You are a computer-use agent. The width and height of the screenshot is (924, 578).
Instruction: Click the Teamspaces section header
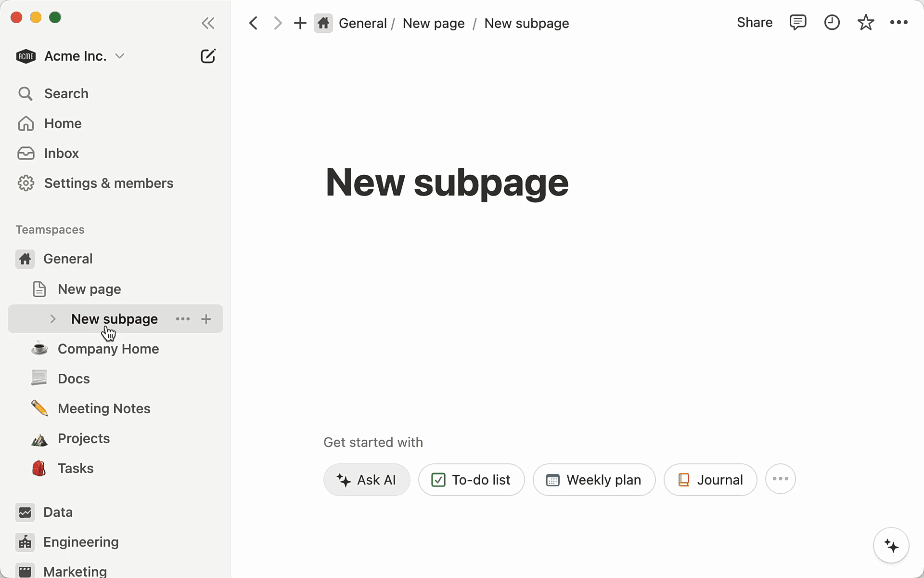pyautogui.click(x=50, y=230)
